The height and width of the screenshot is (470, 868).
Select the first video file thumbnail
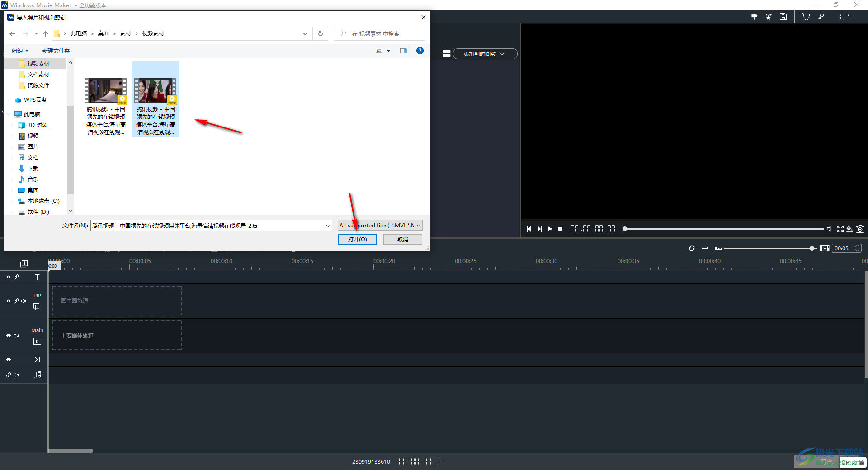(x=106, y=91)
